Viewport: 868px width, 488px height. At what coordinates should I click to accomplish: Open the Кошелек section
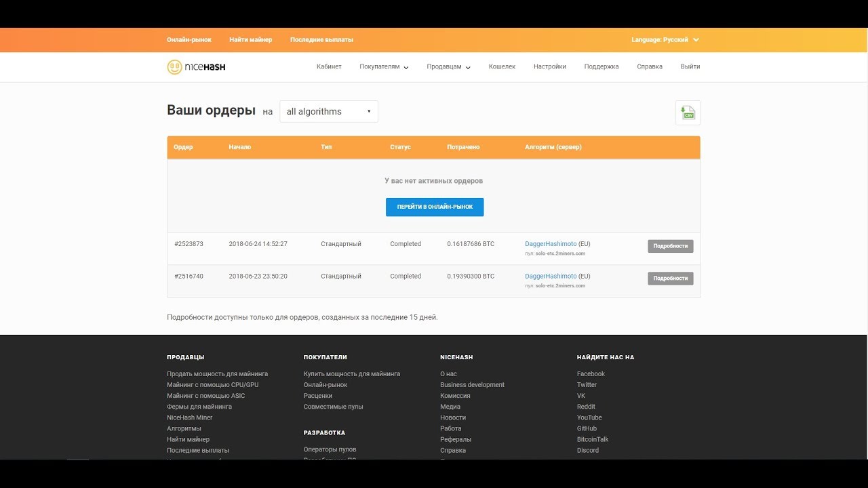point(502,66)
